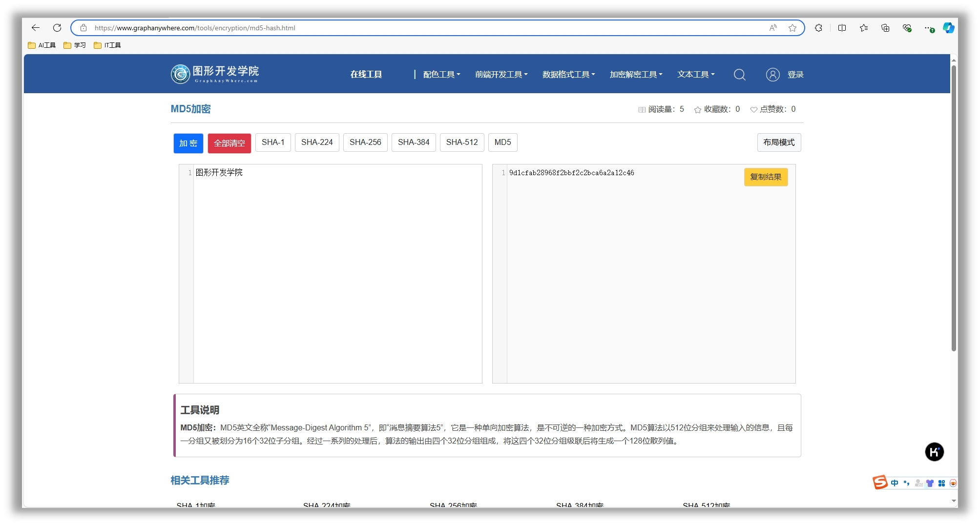
Task: Click the user avatar icon next to 登录
Action: click(773, 75)
